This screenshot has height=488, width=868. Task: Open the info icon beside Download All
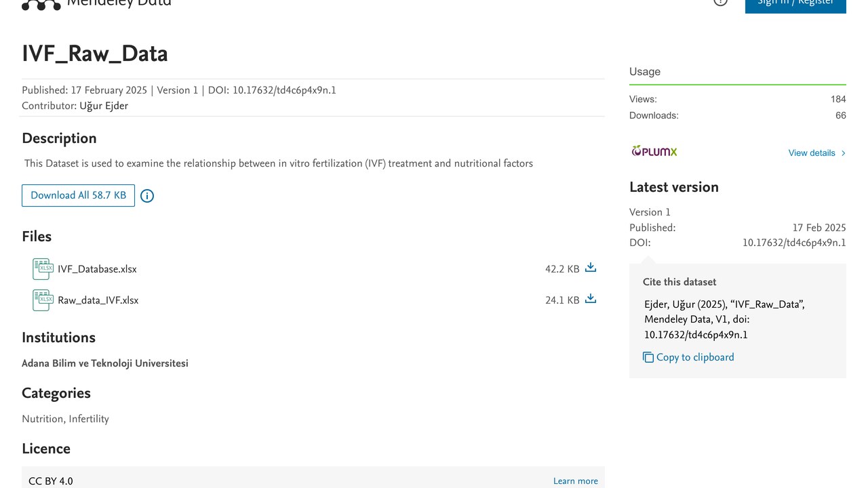tap(147, 196)
